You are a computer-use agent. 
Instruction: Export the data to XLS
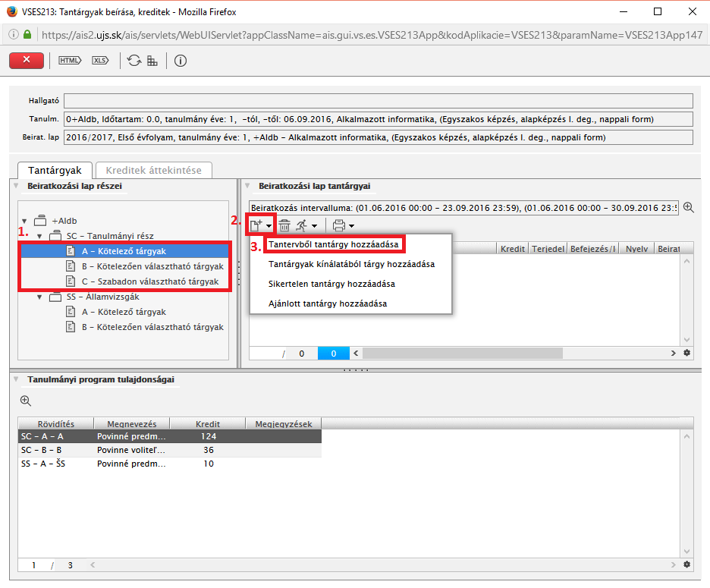click(101, 61)
